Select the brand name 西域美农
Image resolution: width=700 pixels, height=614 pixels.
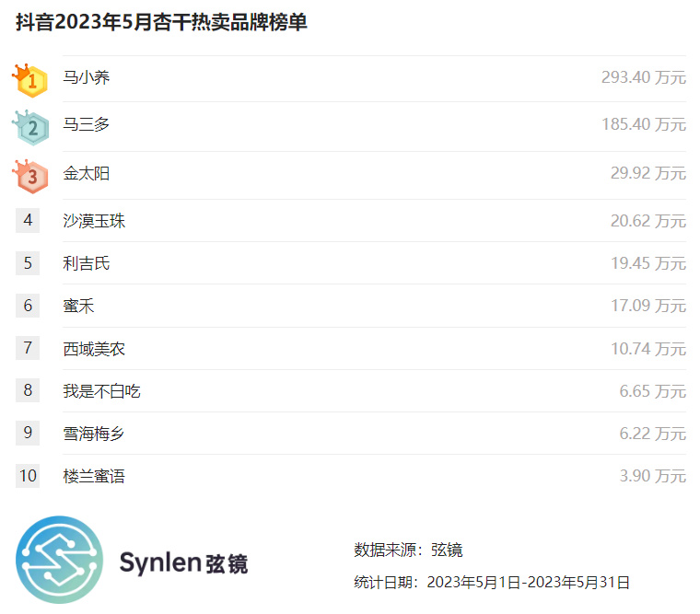(94, 349)
